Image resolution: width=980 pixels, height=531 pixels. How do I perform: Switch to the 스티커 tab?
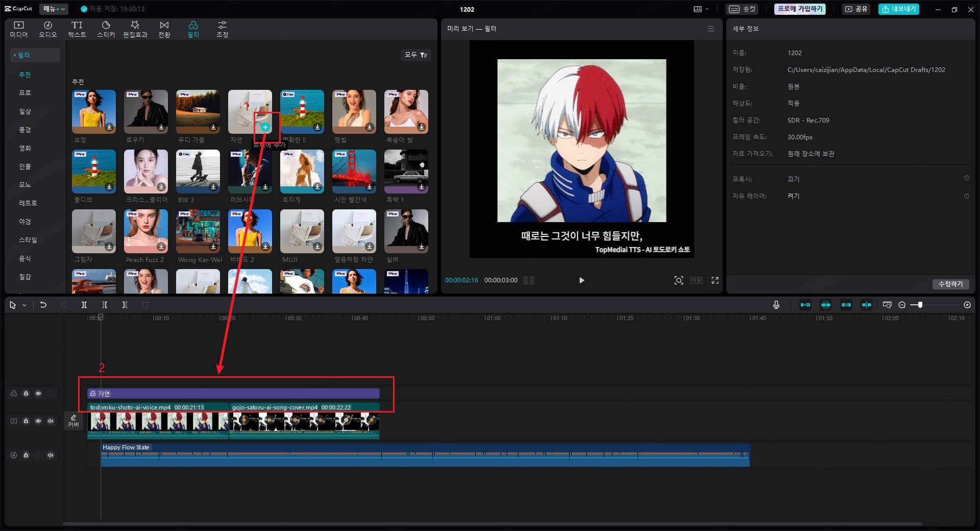(106, 30)
